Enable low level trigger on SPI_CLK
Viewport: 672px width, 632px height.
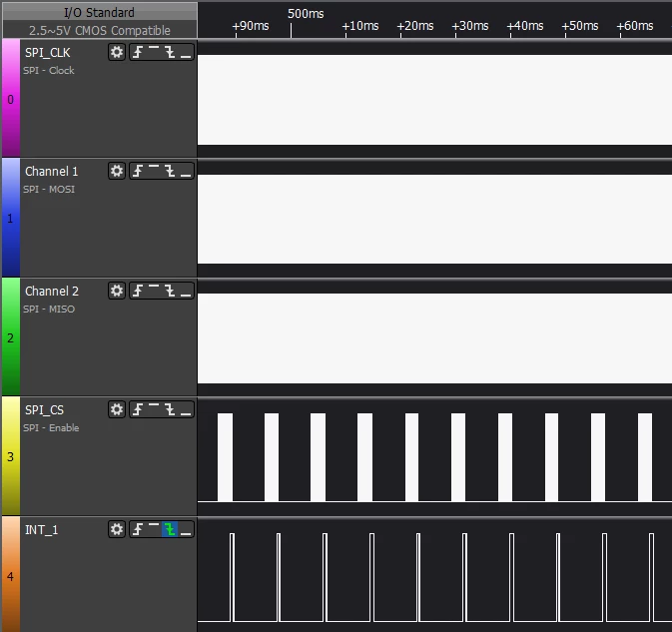[186, 52]
